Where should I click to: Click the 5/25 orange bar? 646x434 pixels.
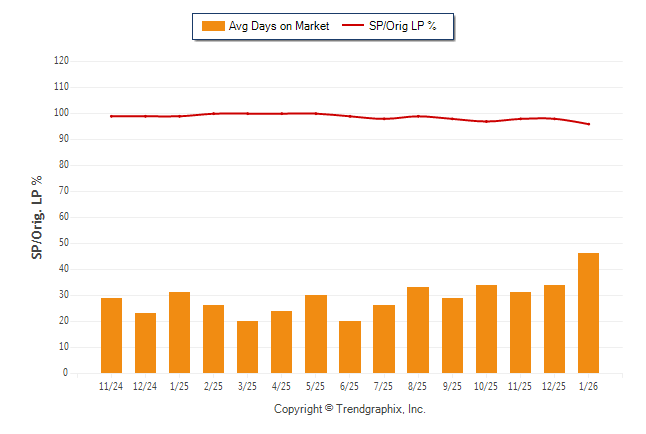(316, 334)
